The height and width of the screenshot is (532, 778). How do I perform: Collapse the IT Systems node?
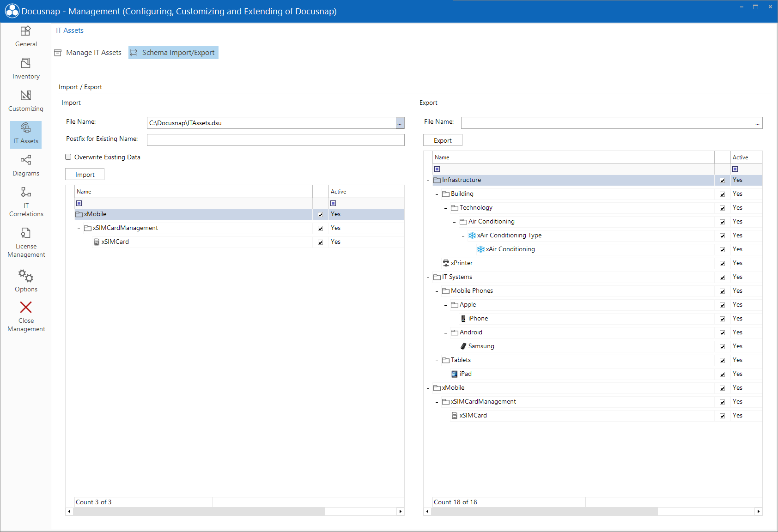(428, 277)
